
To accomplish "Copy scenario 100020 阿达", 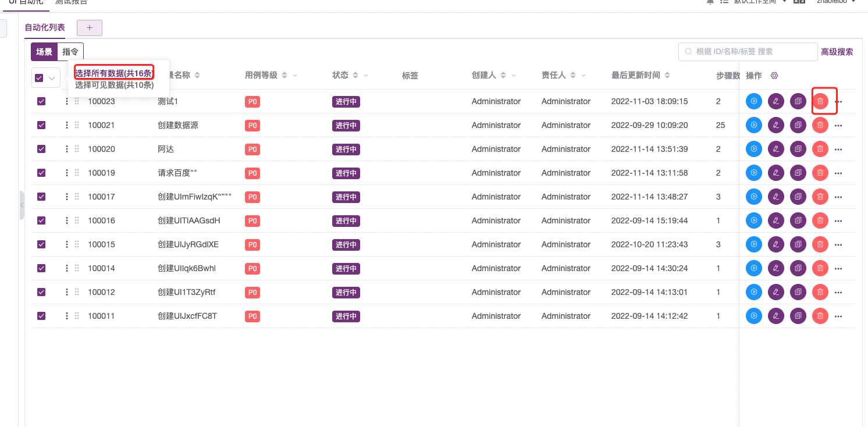I will coord(798,149).
